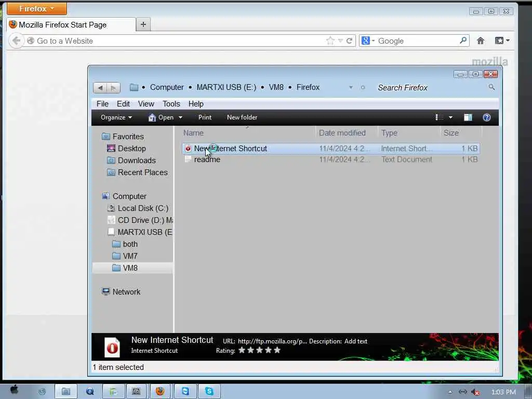Open the both folder in navigation pane
Screen dimensions: 532x399
pyautogui.click(x=125, y=244)
